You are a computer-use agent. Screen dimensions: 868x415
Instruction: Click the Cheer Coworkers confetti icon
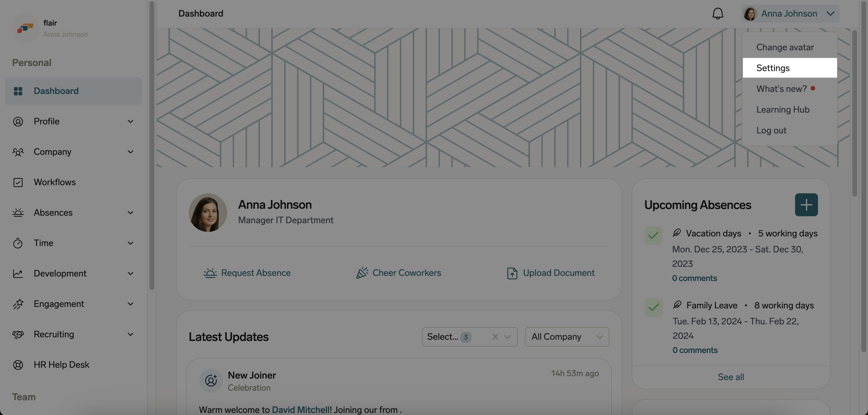click(361, 273)
